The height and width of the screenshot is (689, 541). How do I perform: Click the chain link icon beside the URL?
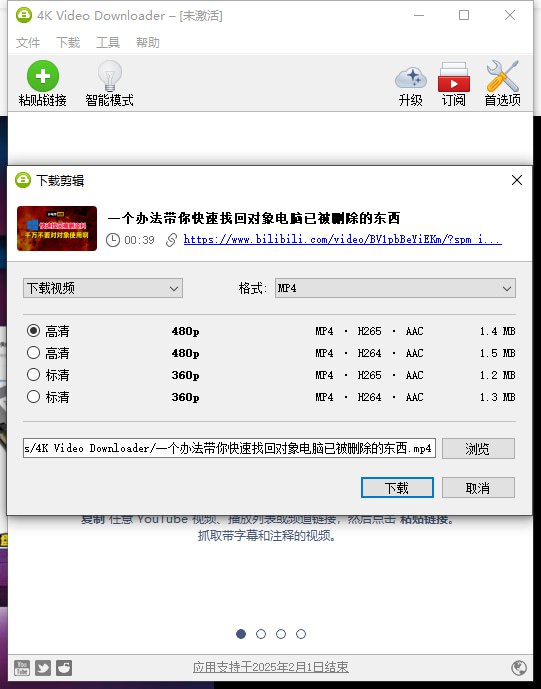[x=171, y=240]
